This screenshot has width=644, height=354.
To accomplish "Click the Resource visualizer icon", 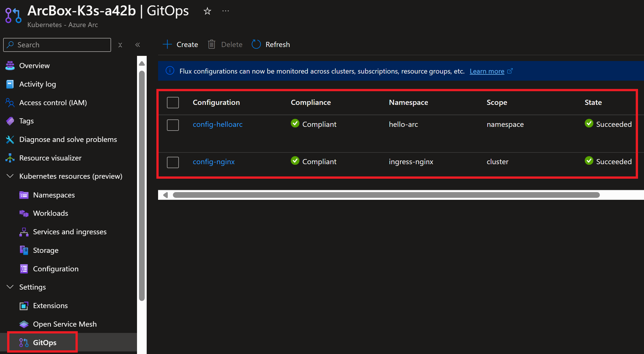I will (10, 158).
